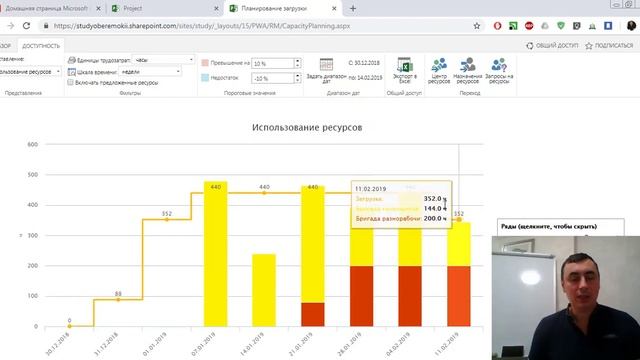
Task: Close the Project browser tab
Action: [x=216, y=8]
